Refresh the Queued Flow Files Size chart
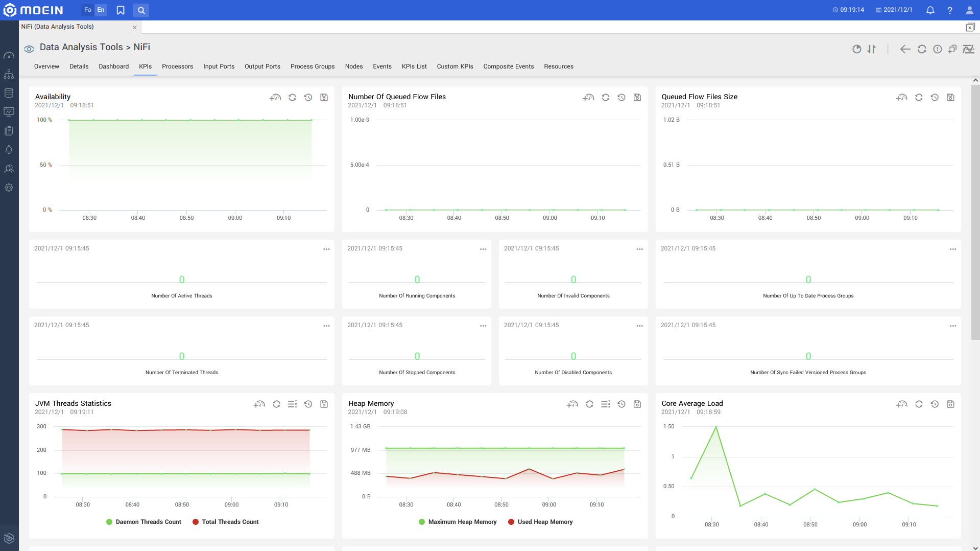980x551 pixels. tap(919, 97)
